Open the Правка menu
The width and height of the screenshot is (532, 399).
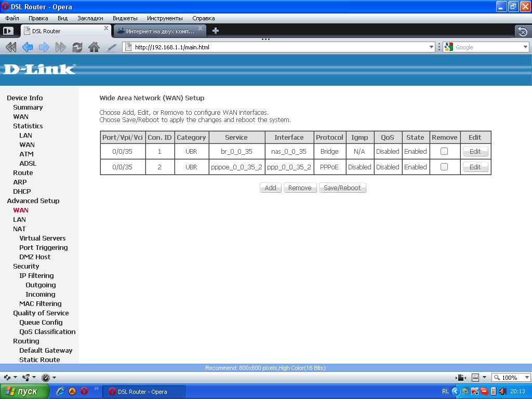click(38, 18)
